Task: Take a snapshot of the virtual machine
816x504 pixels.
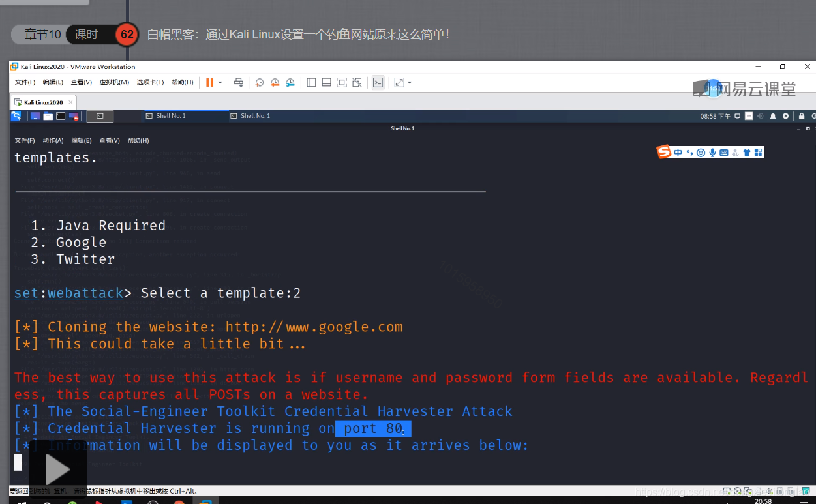Action: point(260,83)
